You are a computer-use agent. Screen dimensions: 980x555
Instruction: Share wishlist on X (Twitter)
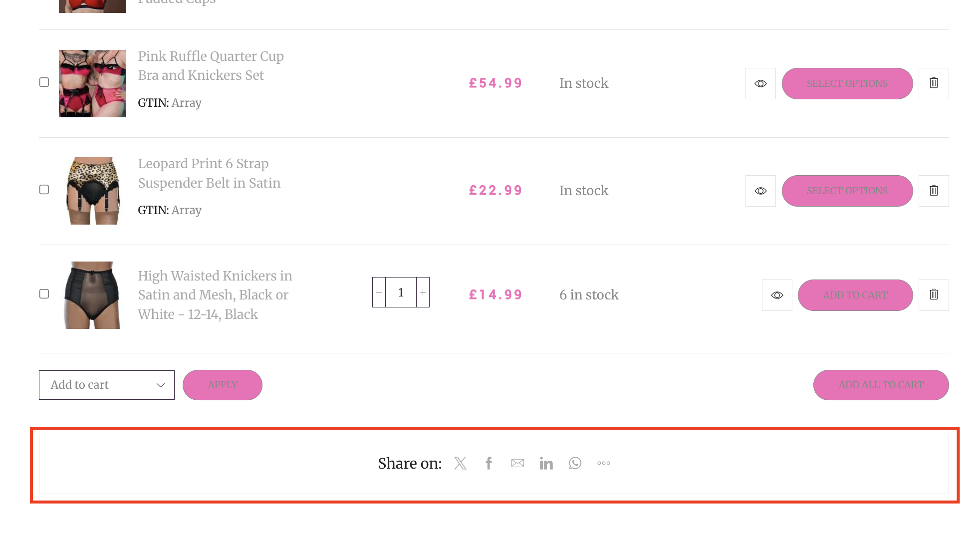coord(460,463)
